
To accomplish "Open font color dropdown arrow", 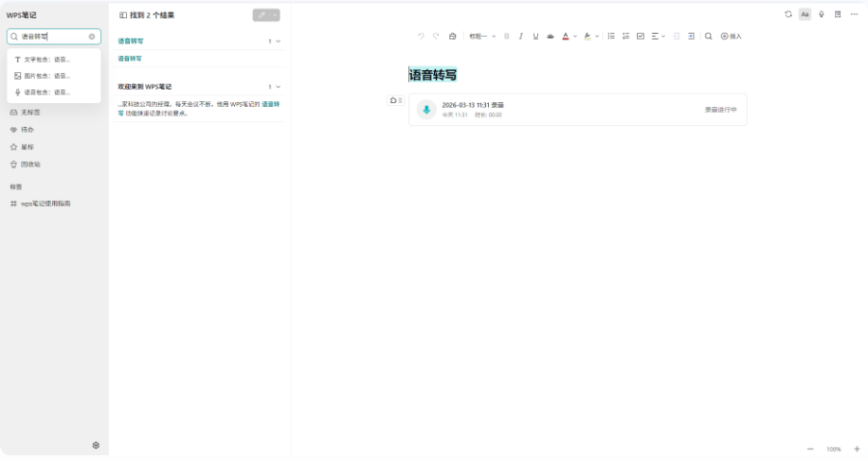I will (575, 37).
